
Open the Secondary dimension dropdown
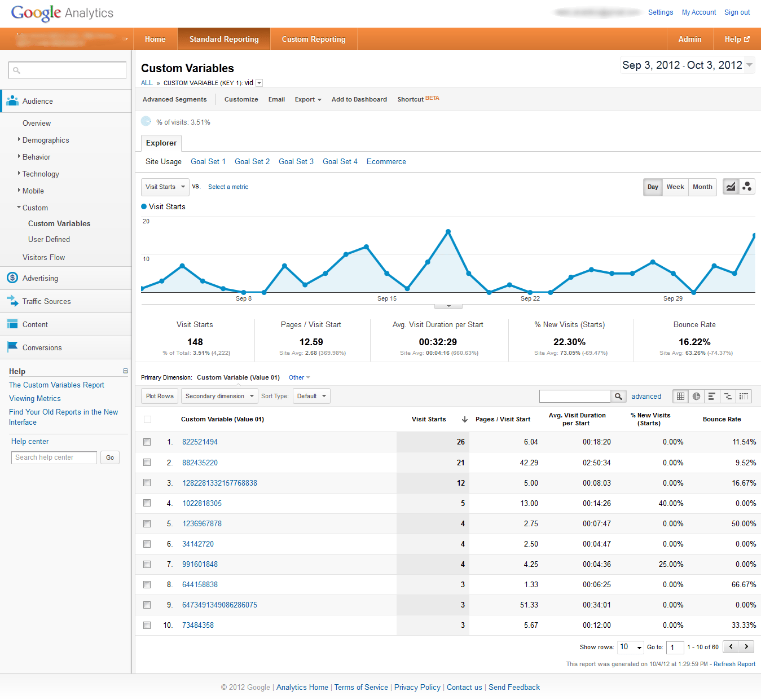tap(219, 396)
